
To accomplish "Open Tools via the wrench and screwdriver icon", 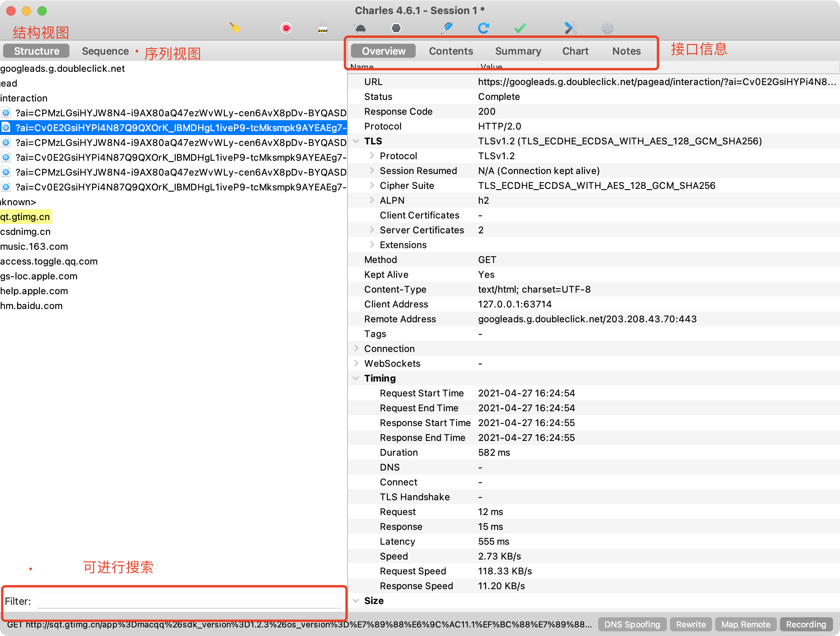I will [569, 28].
